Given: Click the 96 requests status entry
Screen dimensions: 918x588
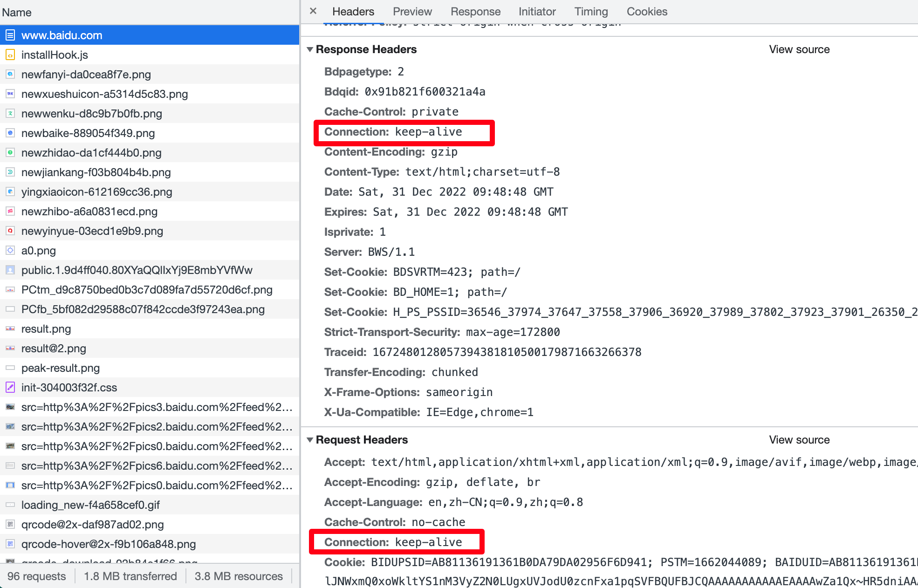Looking at the screenshot, I should click(x=37, y=576).
